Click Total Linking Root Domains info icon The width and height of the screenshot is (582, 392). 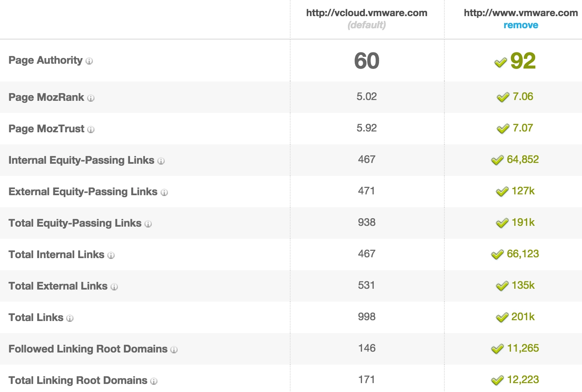pos(154,381)
